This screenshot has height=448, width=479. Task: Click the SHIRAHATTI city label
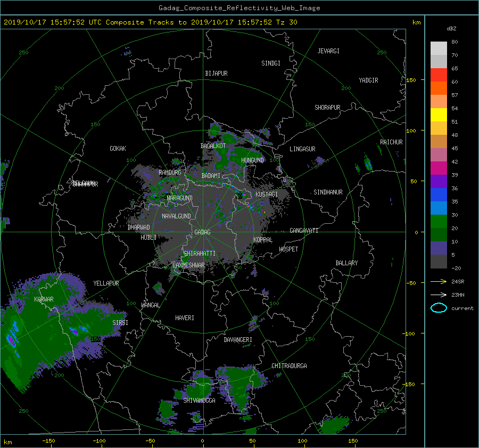pos(200,254)
